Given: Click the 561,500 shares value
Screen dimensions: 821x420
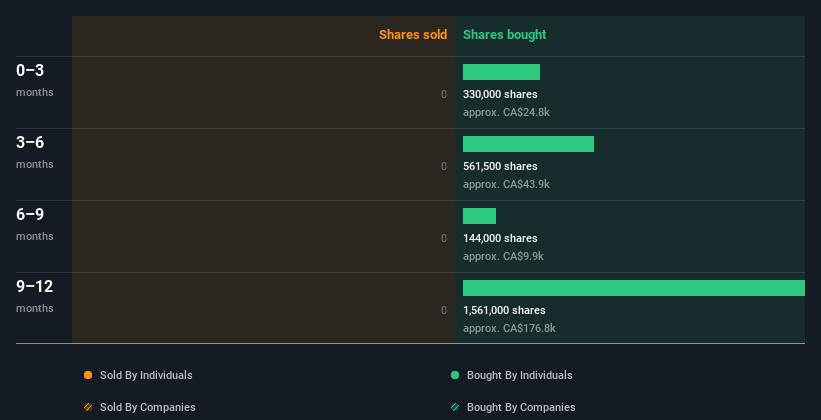Looking at the screenshot, I should [500, 166].
